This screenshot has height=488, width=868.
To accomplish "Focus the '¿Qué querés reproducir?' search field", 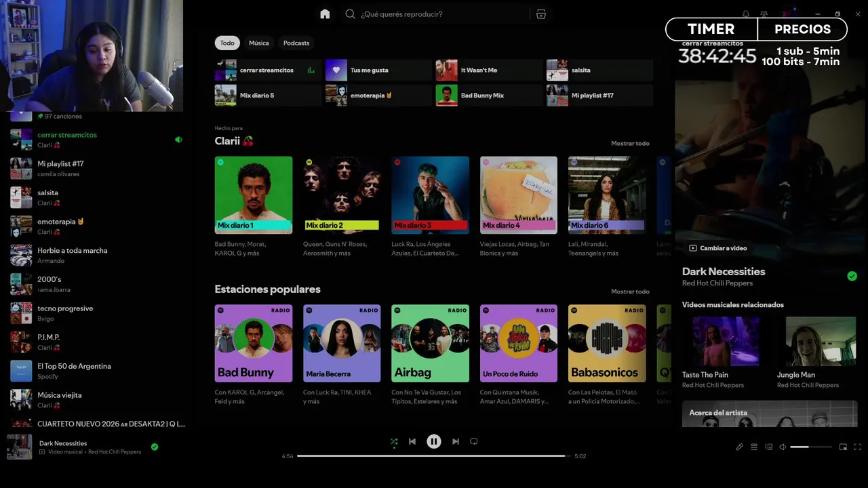I will (435, 14).
